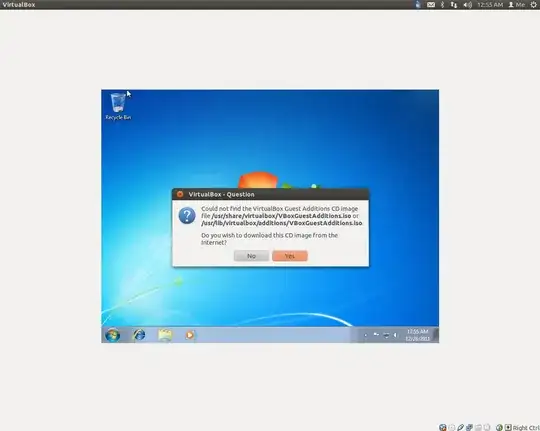The width and height of the screenshot is (540, 431).
Task: Click the guest volume speaker icon
Action: 395,335
